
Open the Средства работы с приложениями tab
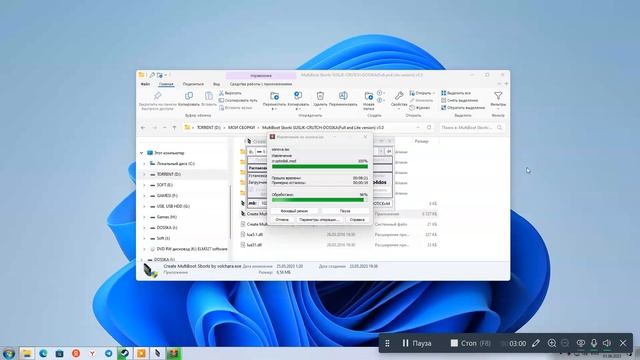260,84
